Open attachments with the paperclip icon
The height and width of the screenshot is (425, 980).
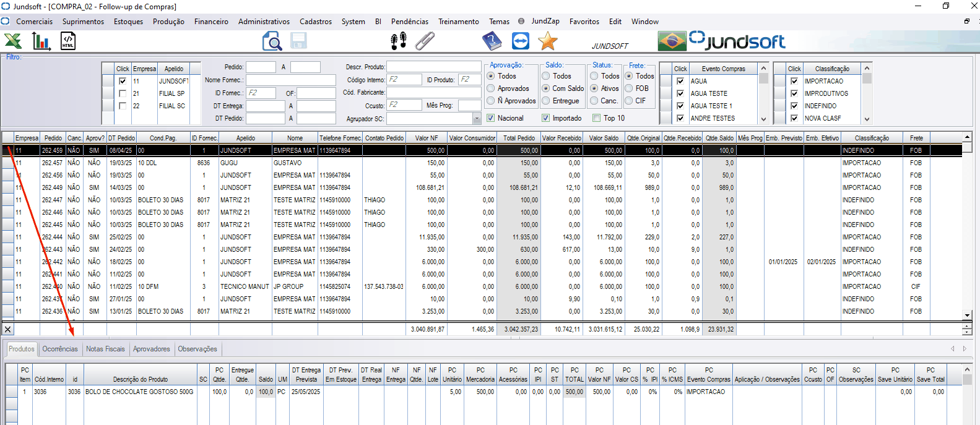(x=425, y=41)
